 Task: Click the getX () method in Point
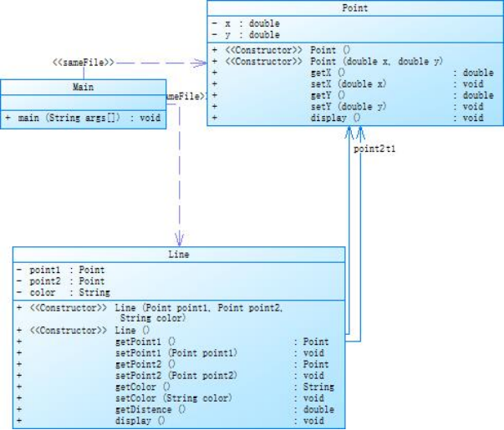click(353, 73)
